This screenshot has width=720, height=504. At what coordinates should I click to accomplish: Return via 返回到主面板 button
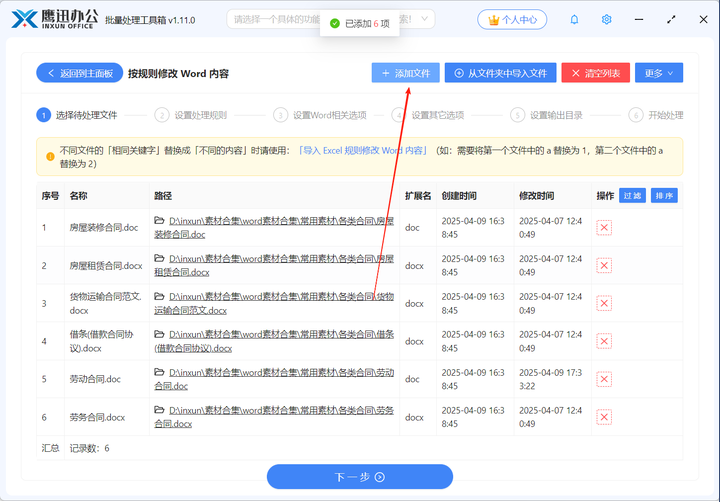click(79, 73)
